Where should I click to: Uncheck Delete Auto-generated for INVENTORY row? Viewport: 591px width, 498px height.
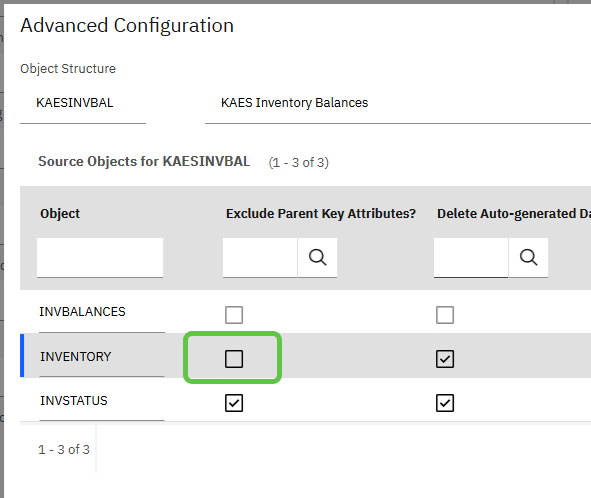[445, 359]
